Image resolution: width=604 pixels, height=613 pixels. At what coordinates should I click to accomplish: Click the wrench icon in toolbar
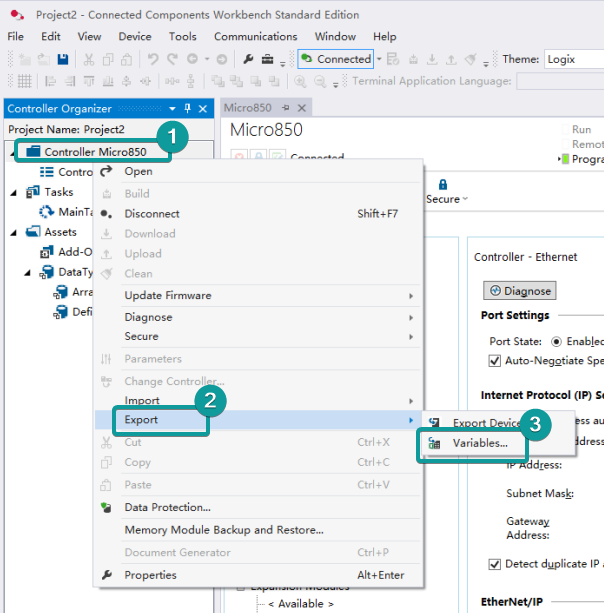[x=248, y=59]
